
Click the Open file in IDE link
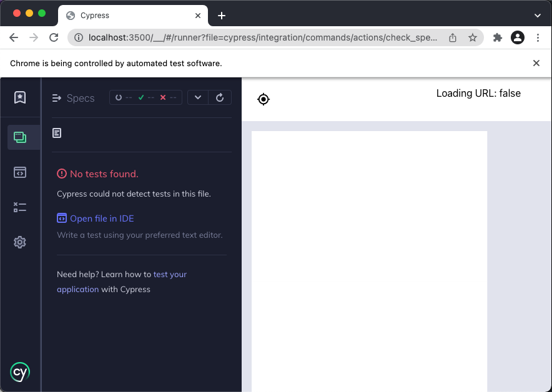pyautogui.click(x=102, y=218)
